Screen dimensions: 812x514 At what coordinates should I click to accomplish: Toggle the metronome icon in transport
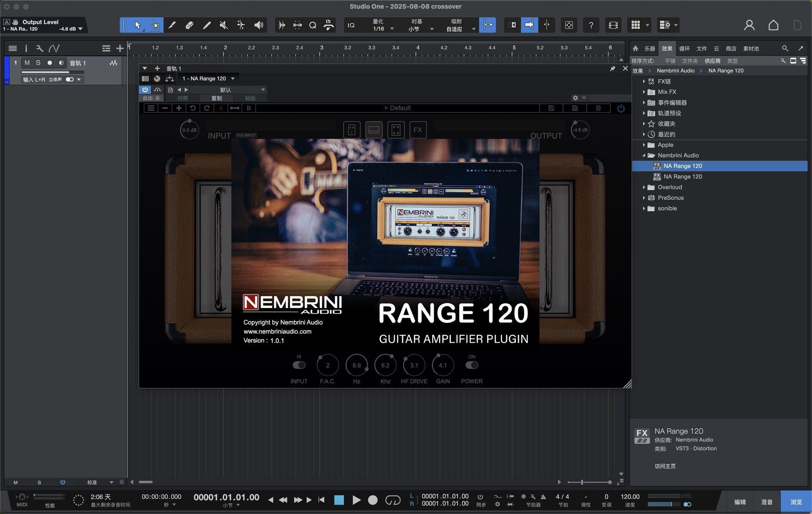[543, 497]
